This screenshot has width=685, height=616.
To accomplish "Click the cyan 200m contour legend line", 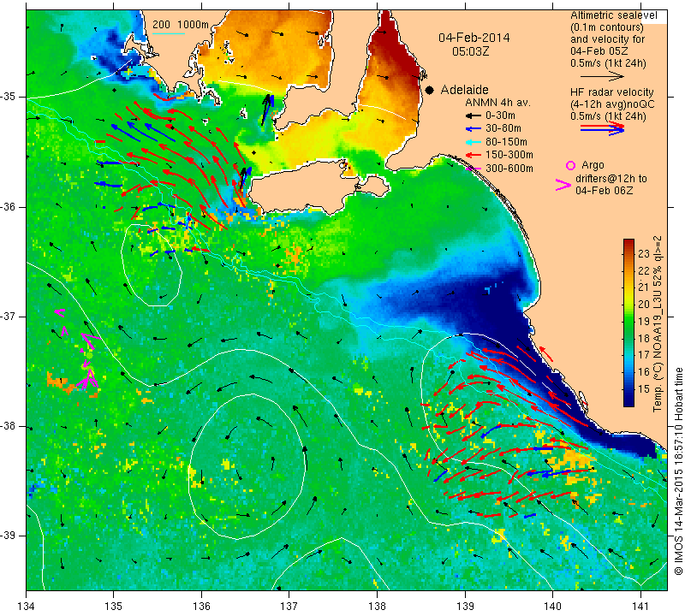I will tap(169, 33).
